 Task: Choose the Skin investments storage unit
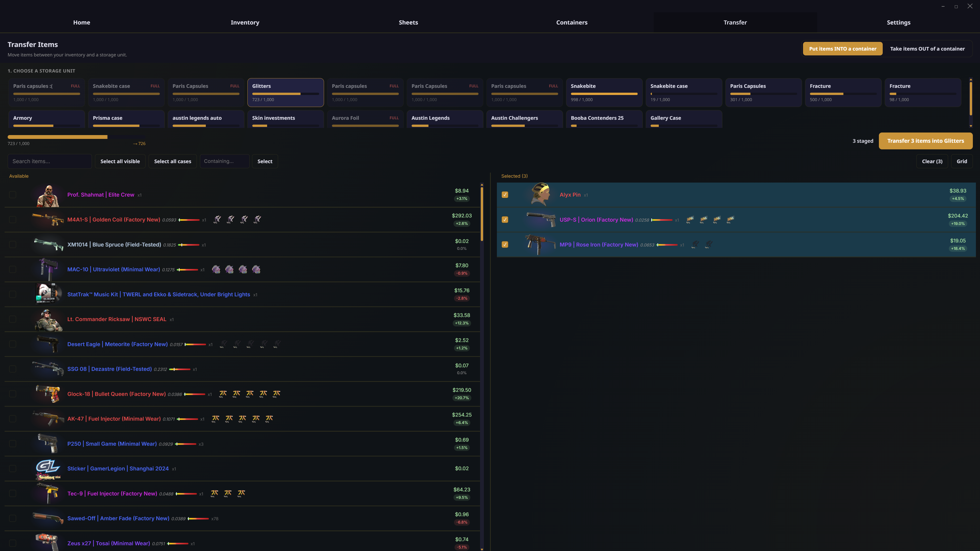(x=285, y=119)
